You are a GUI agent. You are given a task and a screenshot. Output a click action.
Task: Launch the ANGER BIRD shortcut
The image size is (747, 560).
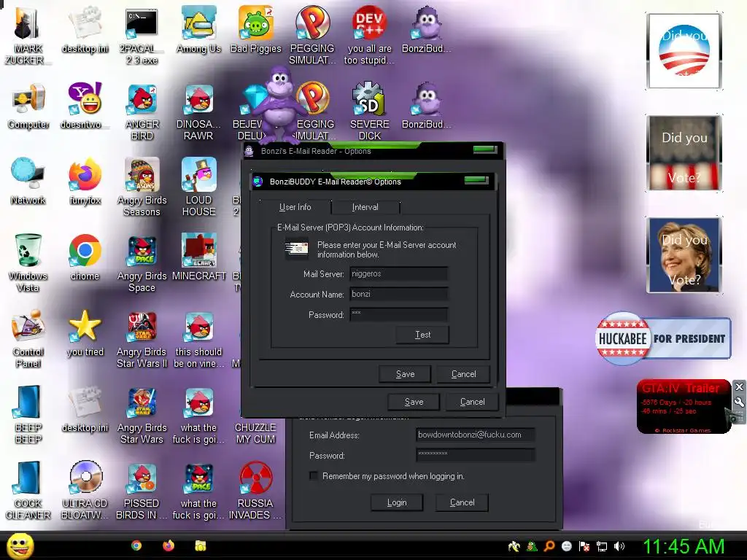(x=142, y=112)
